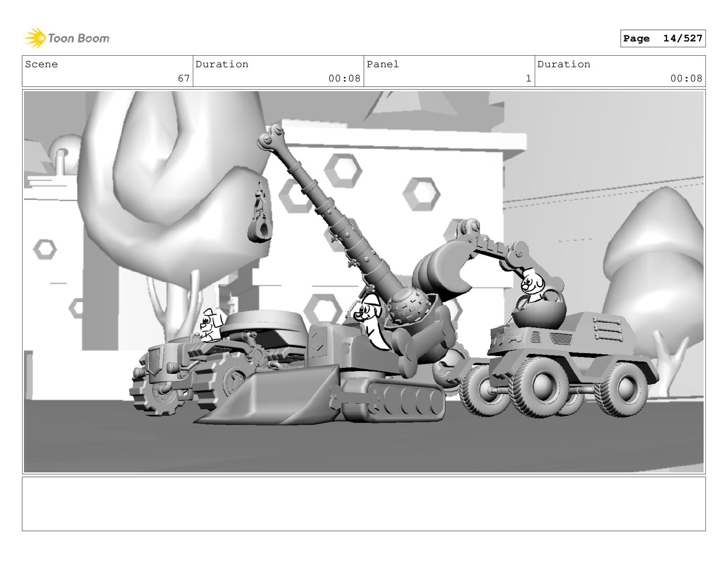This screenshot has width=728, height=564.
Task: Click the storyboard panel image
Action: tap(364, 282)
